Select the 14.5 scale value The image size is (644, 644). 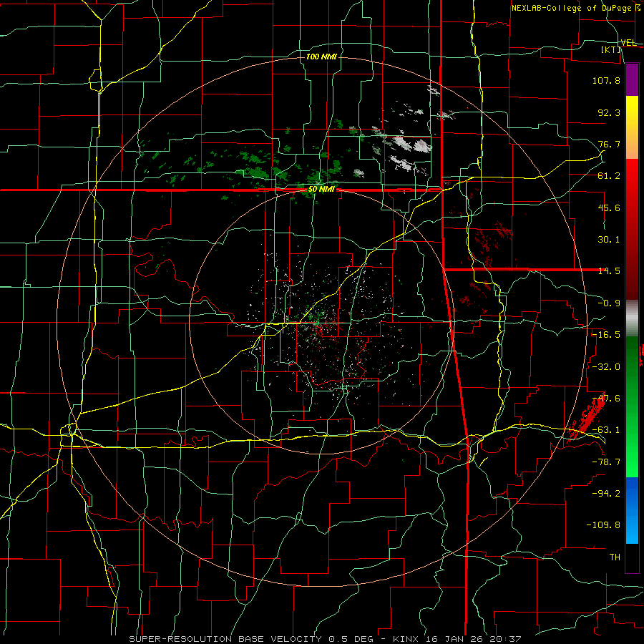coord(609,271)
